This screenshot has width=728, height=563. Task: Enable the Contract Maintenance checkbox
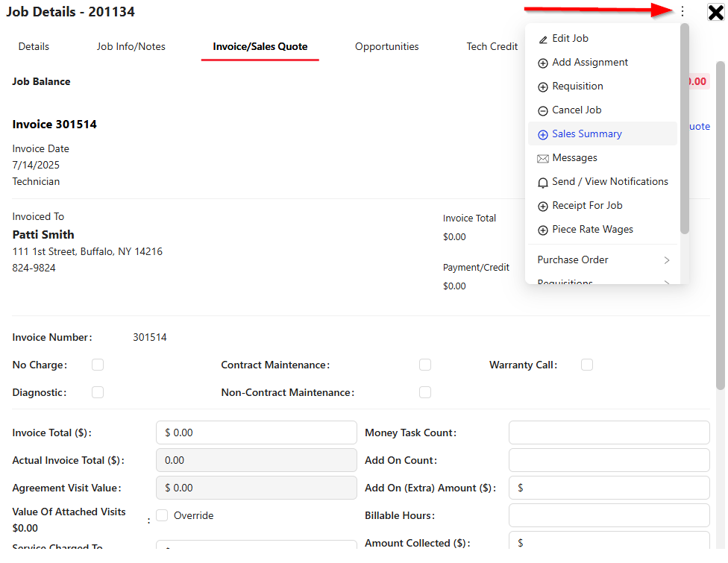click(x=425, y=365)
